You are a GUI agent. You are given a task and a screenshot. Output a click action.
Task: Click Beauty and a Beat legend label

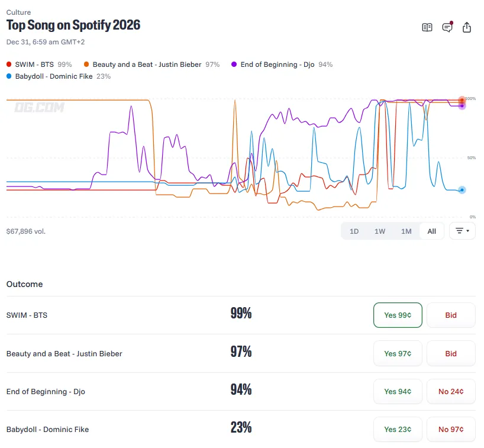147,65
